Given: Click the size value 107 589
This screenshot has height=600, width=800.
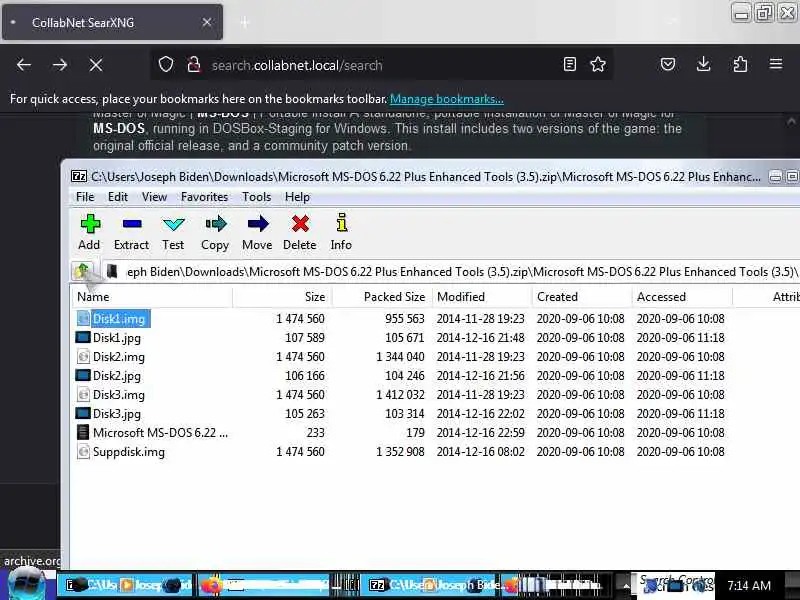Looking at the screenshot, I should [x=305, y=338].
